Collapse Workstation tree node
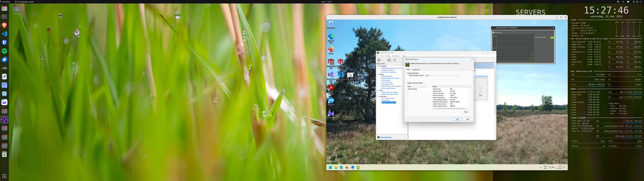Screen dimensions: 644x181 pos(378,96)
